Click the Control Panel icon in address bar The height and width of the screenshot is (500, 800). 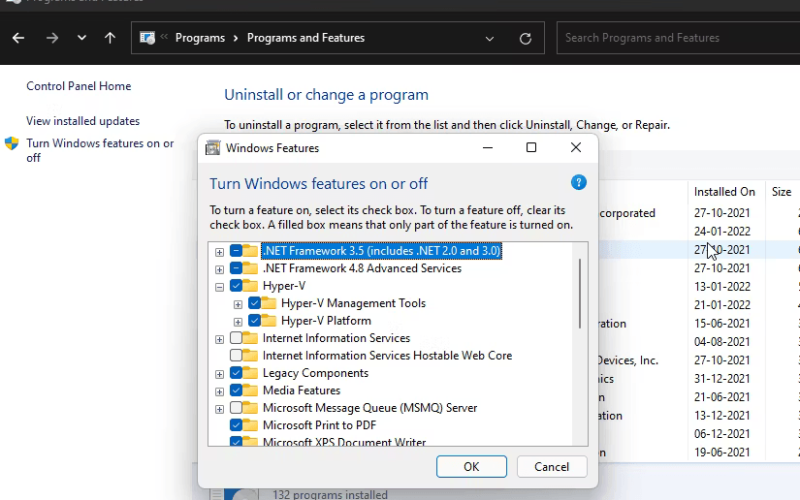pyautogui.click(x=147, y=38)
